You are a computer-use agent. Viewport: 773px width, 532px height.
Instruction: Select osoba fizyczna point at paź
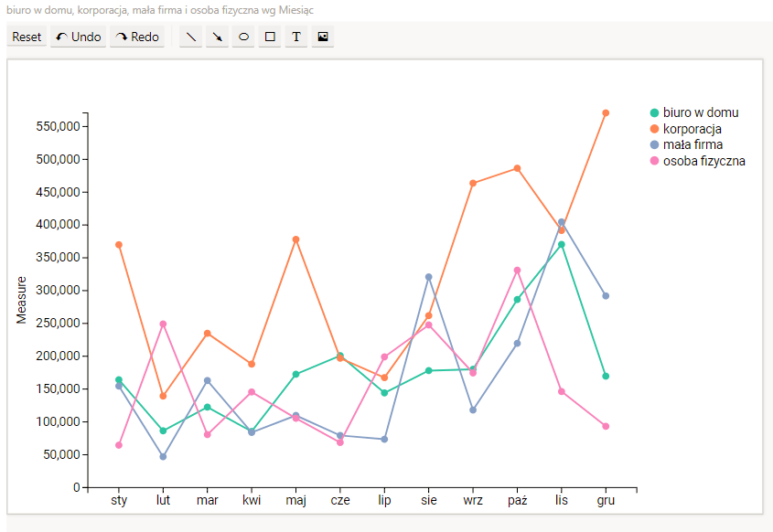tap(517, 271)
